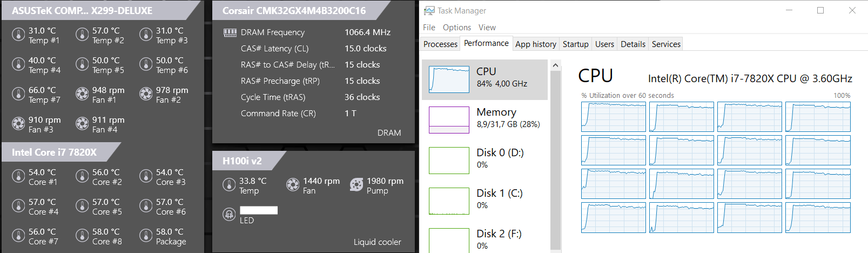Click the H100i v2 LED headset icon
This screenshot has height=253, width=868.
(229, 215)
